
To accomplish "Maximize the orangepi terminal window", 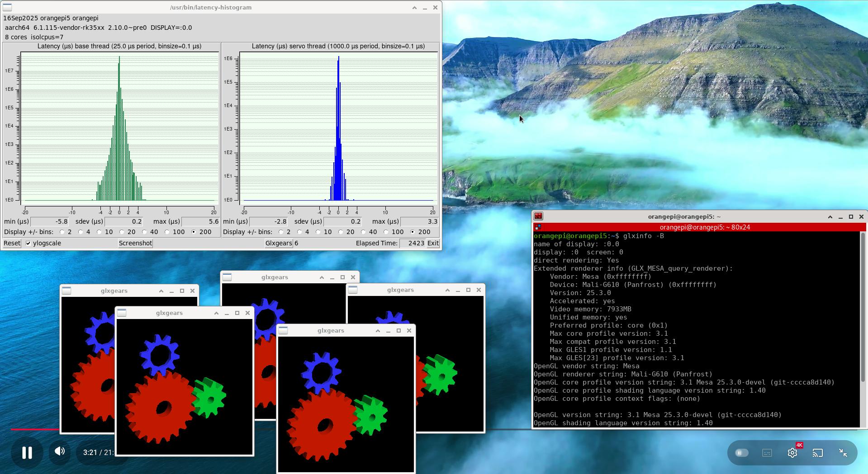I will tap(851, 217).
